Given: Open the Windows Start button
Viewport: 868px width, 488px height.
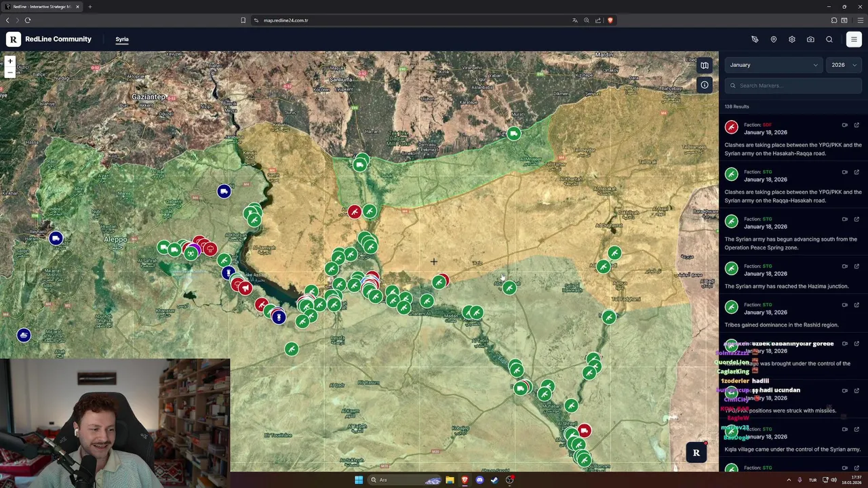Looking at the screenshot, I should (359, 480).
